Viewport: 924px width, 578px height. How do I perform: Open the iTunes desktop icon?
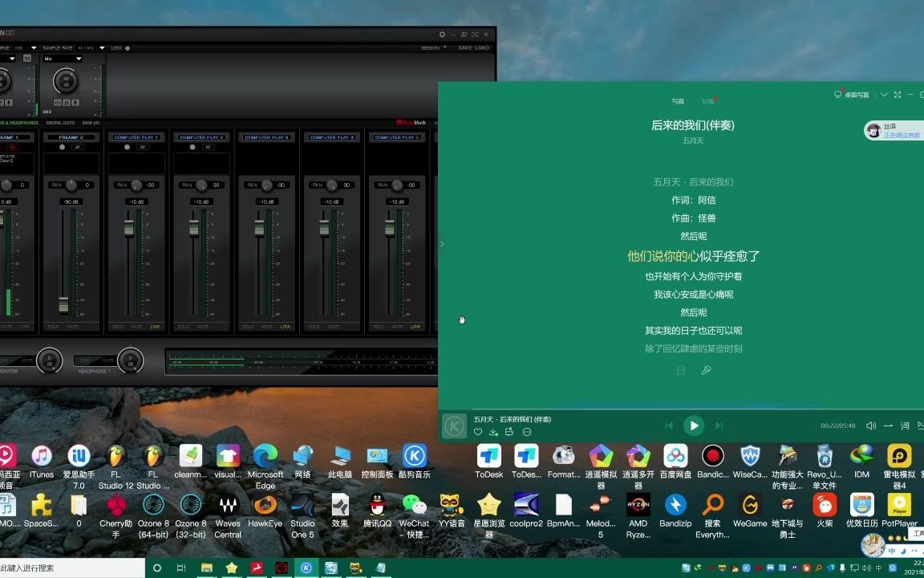click(x=41, y=462)
